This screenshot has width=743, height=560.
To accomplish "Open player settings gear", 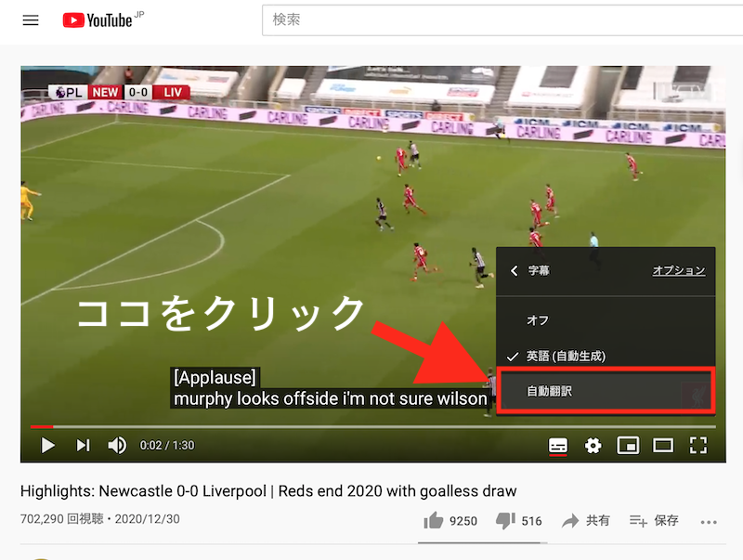I will (x=593, y=446).
